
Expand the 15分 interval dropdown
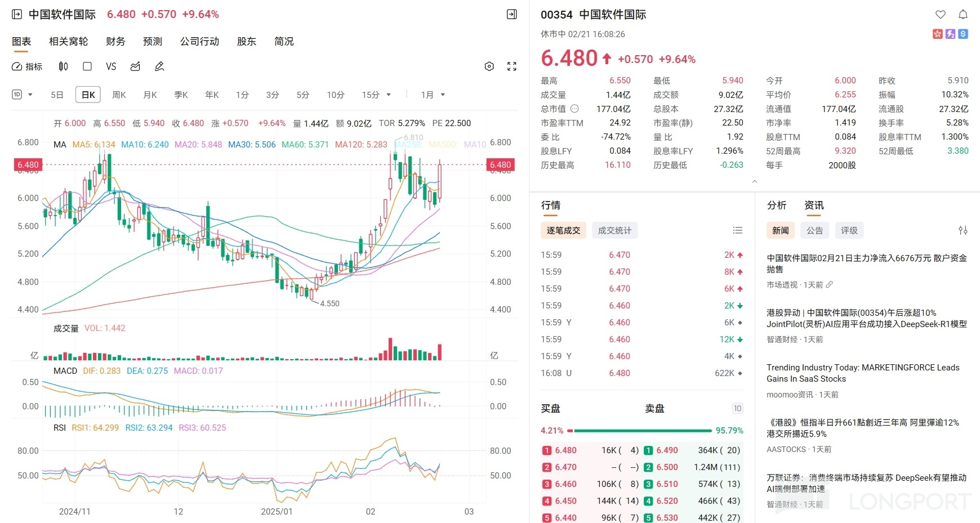click(376, 95)
